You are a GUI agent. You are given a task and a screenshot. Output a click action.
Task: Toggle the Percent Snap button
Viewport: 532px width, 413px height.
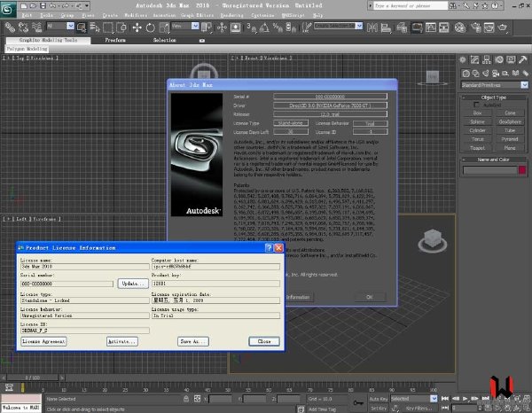pos(278,27)
